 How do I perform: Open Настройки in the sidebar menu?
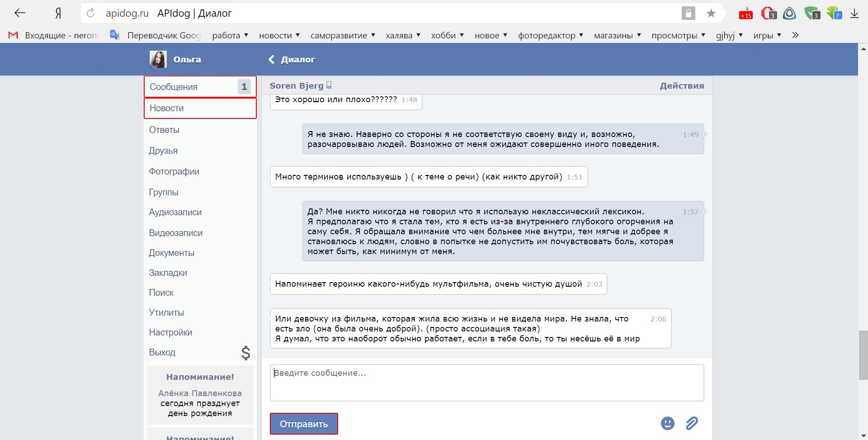coord(170,332)
